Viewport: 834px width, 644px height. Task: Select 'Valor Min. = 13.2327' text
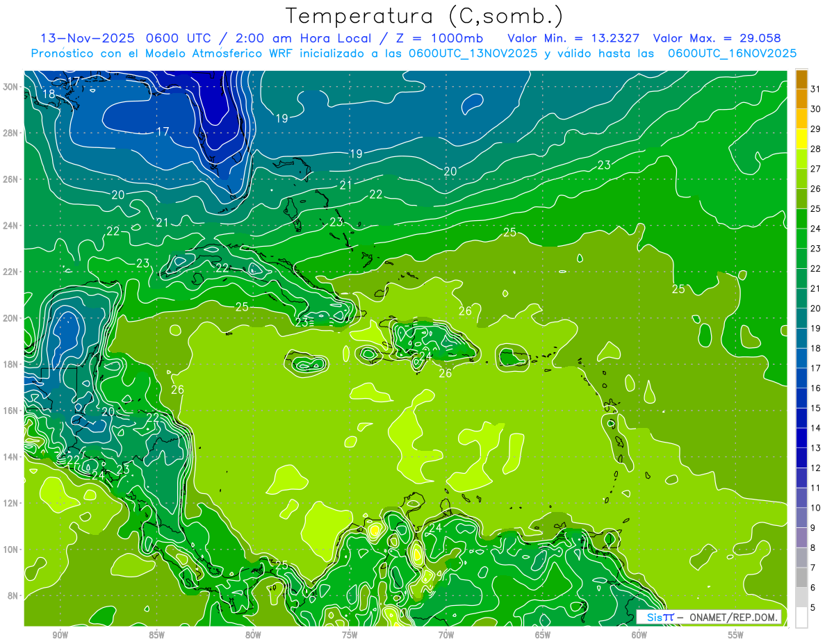tap(573, 38)
